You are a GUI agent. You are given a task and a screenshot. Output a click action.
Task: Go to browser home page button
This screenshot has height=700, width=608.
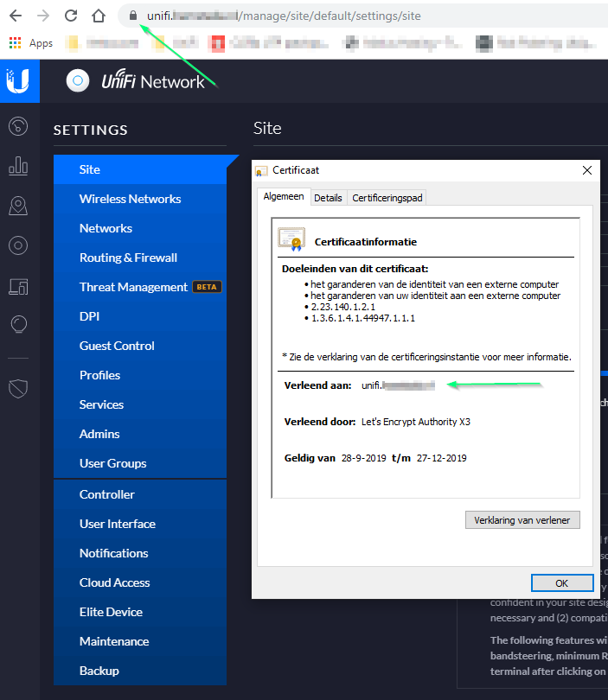pos(99,16)
